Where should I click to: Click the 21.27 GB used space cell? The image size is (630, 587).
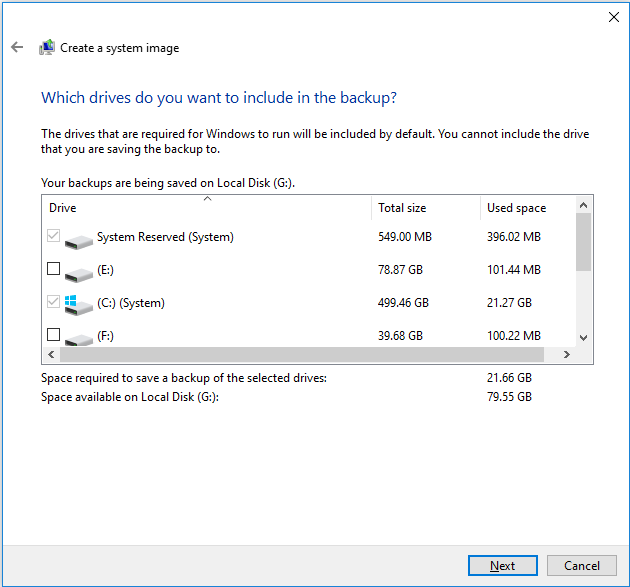509,303
